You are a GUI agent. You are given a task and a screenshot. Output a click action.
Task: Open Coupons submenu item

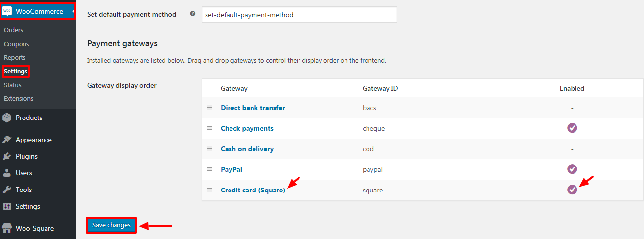[17, 44]
